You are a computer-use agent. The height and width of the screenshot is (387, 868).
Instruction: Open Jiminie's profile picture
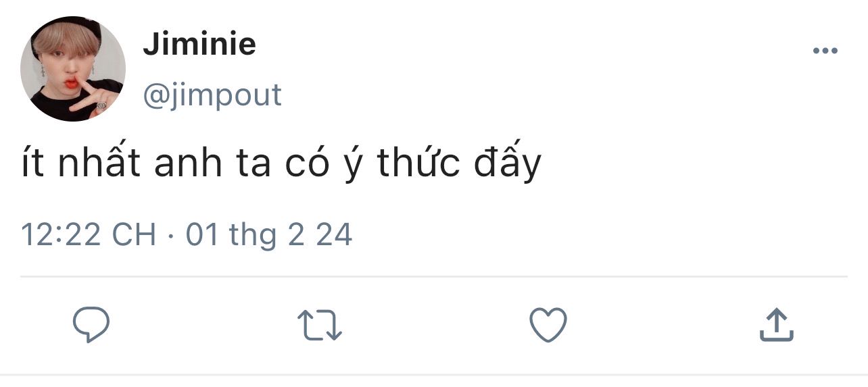pos(72,70)
